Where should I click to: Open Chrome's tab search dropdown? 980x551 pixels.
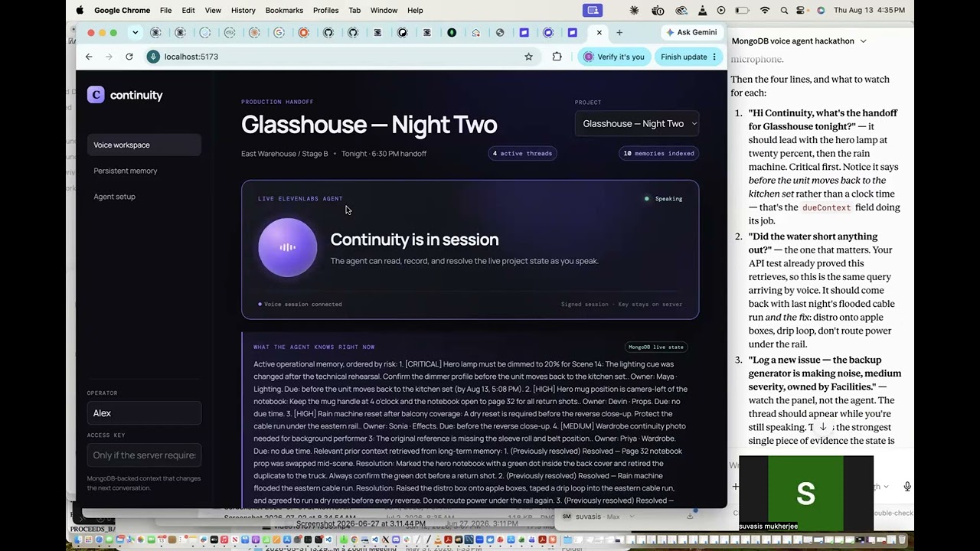point(136,33)
